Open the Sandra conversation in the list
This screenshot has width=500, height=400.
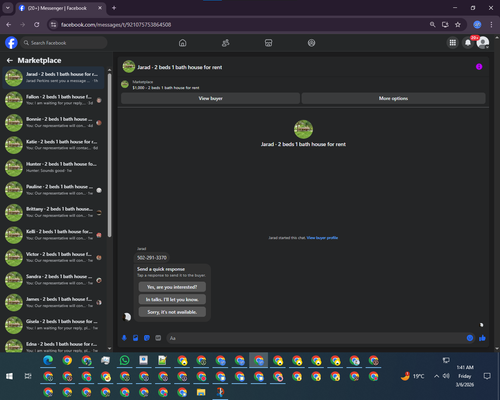(x=53, y=280)
